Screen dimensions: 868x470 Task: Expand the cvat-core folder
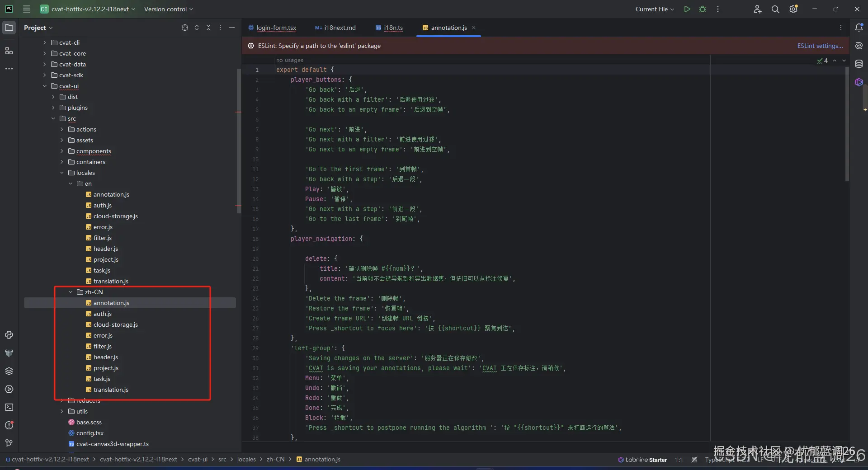pyautogui.click(x=44, y=53)
